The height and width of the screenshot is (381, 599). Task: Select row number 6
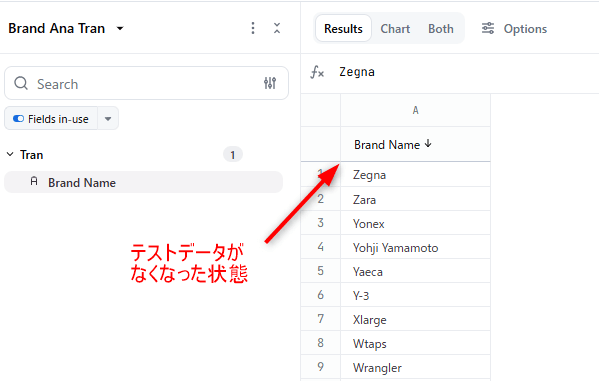pyautogui.click(x=321, y=295)
